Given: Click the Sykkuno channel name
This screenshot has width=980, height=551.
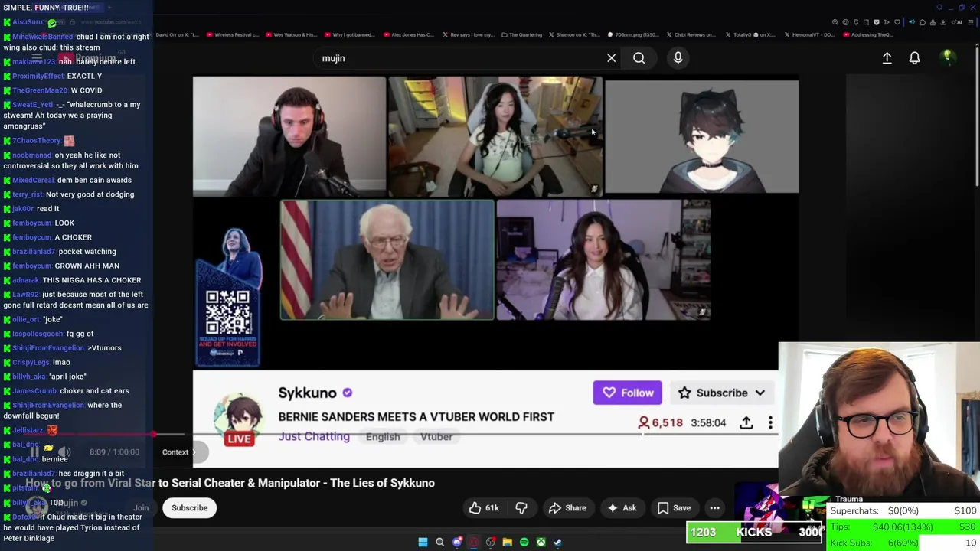Looking at the screenshot, I should click(x=307, y=393).
